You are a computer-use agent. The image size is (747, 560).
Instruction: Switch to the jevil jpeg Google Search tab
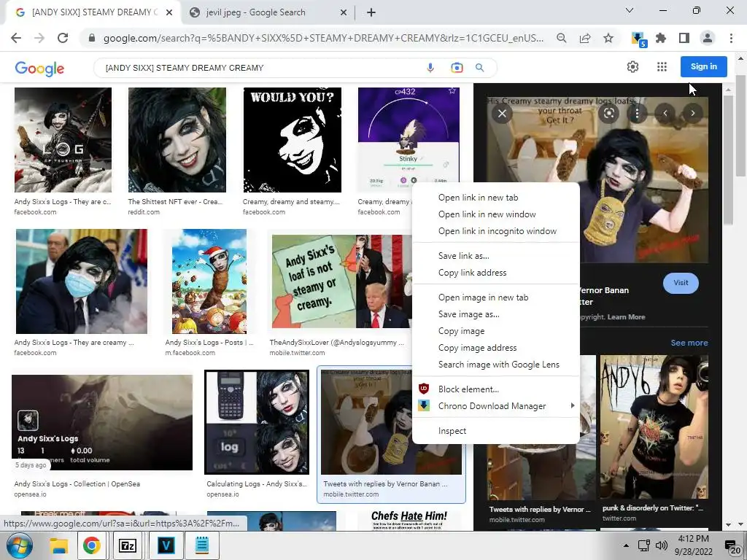(268, 12)
